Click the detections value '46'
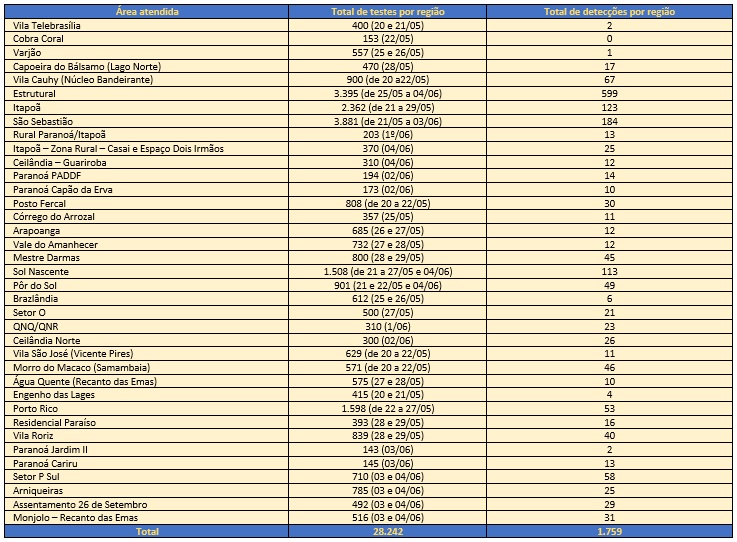This screenshot has width=737, height=542. click(610, 368)
